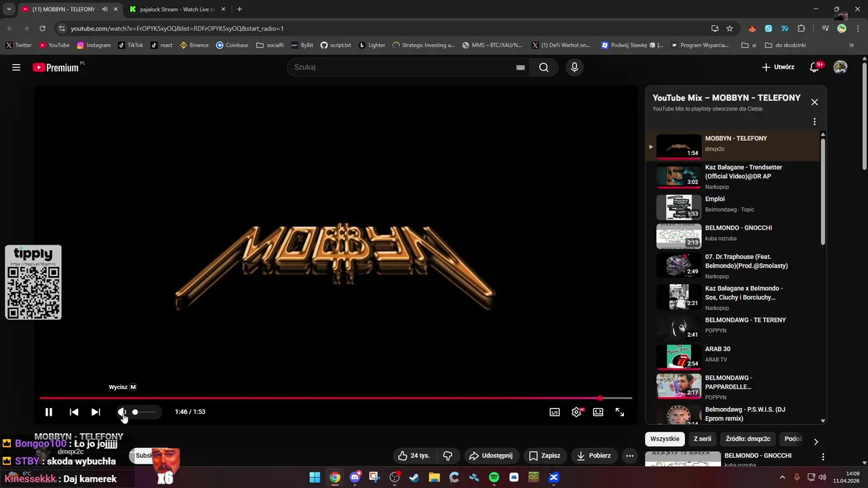The height and width of the screenshot is (488, 868).
Task: Open the Mix playlist three-dot menu
Action: [814, 122]
